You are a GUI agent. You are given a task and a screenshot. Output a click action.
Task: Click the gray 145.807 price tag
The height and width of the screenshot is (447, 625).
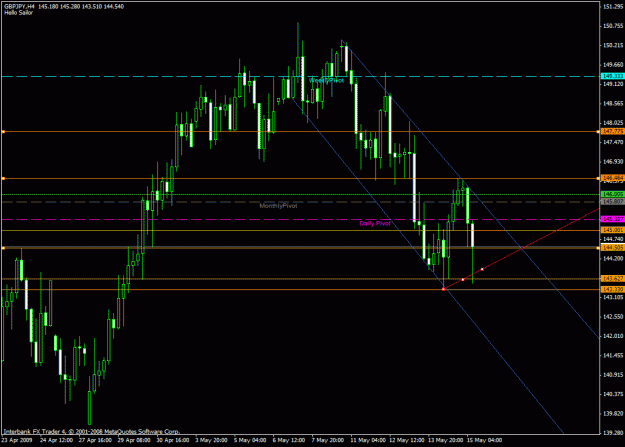(x=613, y=202)
